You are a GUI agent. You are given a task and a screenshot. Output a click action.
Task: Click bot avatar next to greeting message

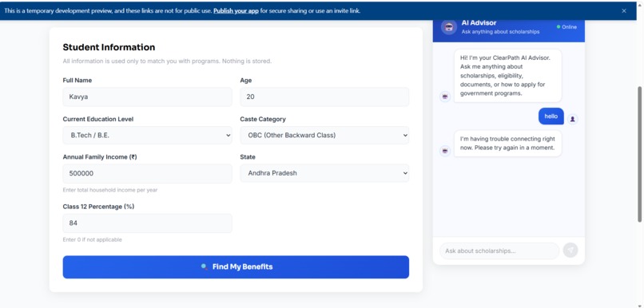(445, 97)
